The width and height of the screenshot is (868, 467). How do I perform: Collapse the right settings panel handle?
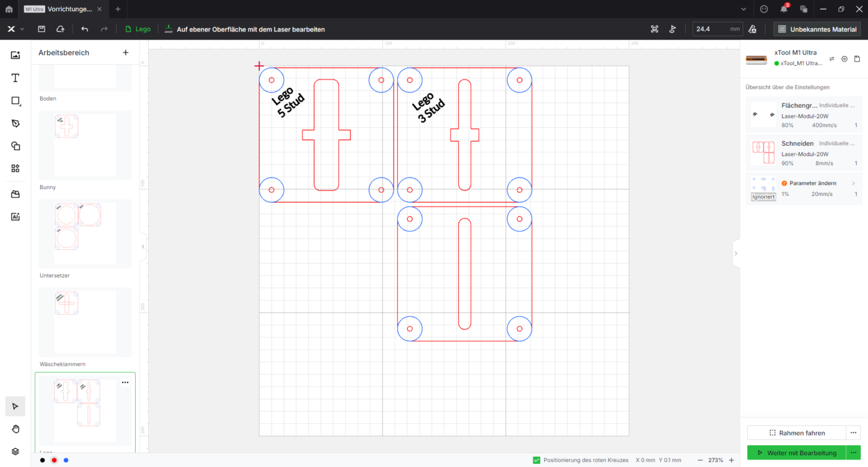[x=736, y=253]
